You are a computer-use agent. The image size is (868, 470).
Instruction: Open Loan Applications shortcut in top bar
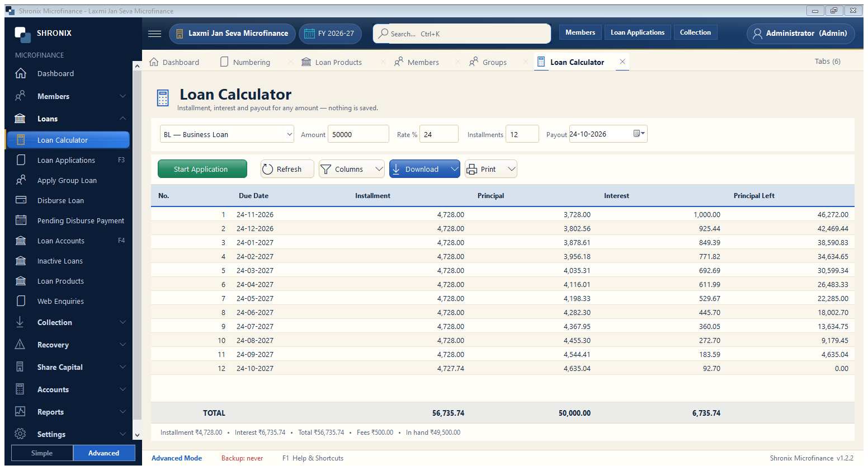638,32
